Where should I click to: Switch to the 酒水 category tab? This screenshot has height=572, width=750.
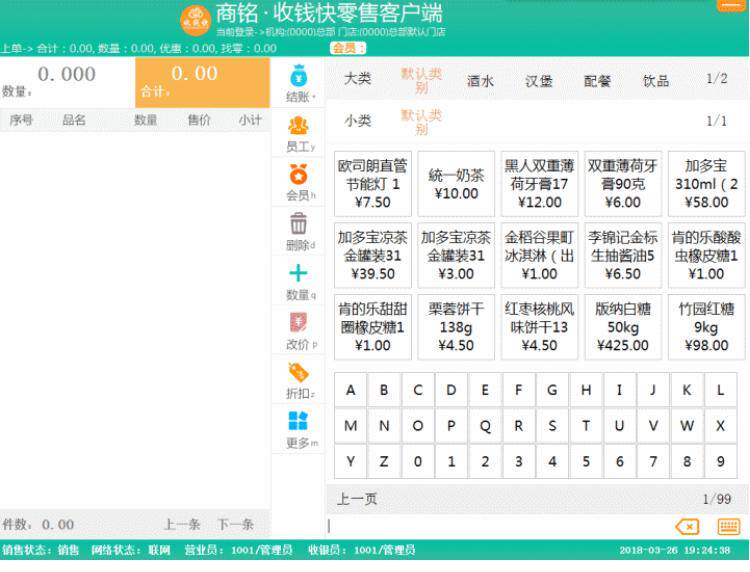(480, 81)
